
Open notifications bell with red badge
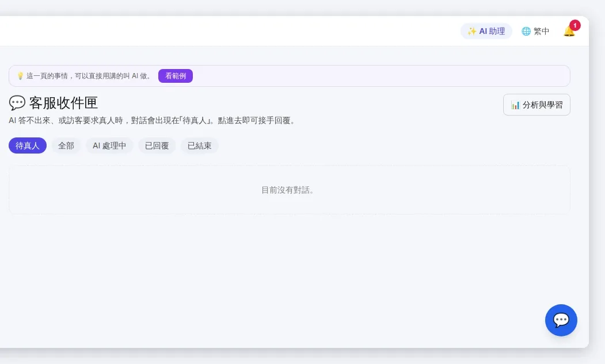569,31
